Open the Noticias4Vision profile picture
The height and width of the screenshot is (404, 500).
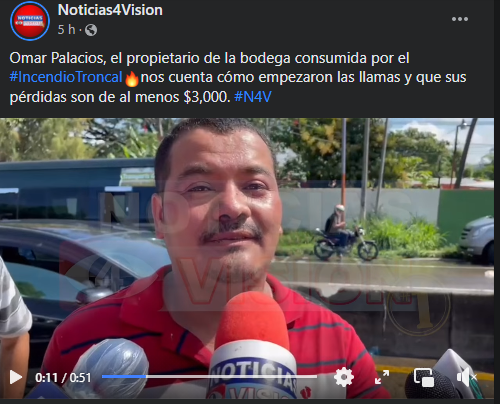point(30,20)
